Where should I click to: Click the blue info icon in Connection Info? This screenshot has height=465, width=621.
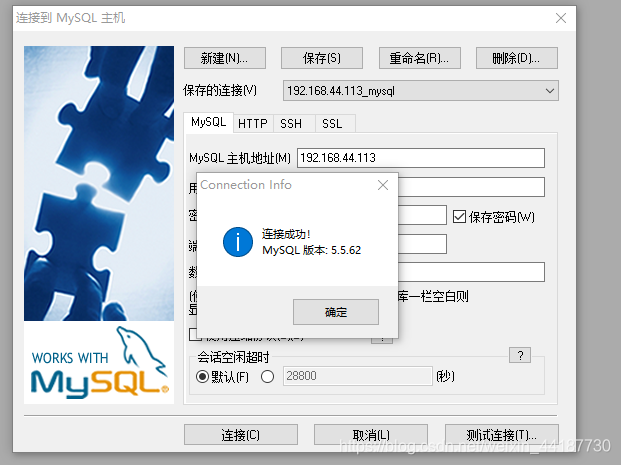coord(238,242)
